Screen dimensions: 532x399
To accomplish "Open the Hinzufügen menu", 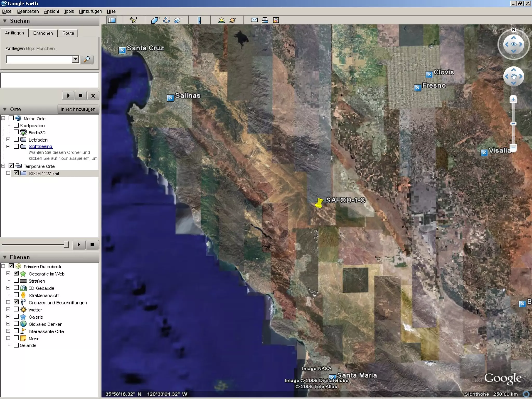I will [x=90, y=11].
